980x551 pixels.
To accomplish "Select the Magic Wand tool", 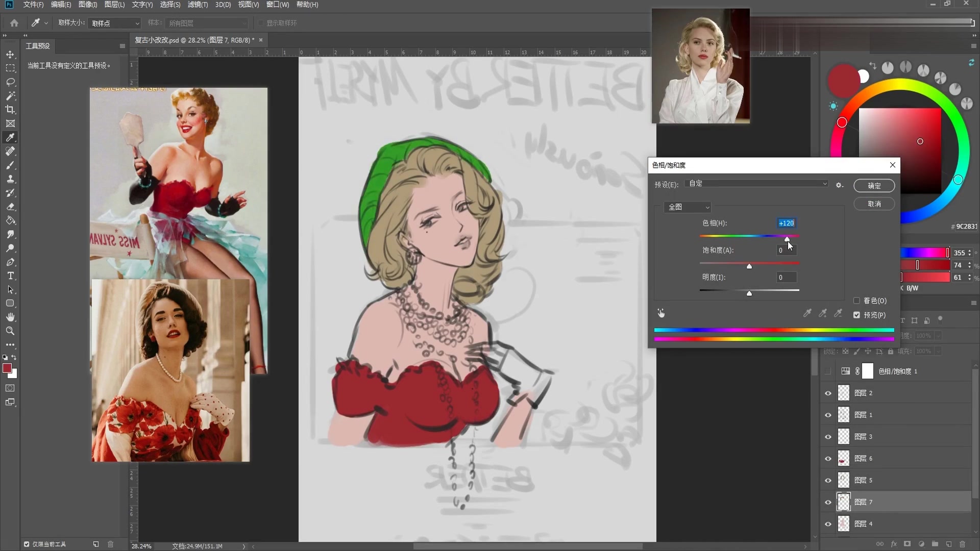I will pyautogui.click(x=10, y=96).
